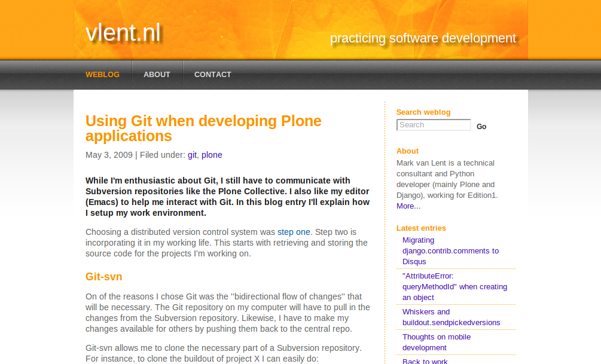
Task: Open the 'AttributeError: queryMethodId' entry
Action: coord(454,287)
